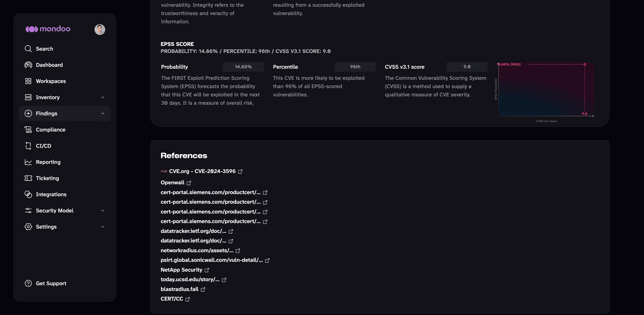Expand the Settings menu chevron
Screen dimensions: 644x315
[103, 227]
